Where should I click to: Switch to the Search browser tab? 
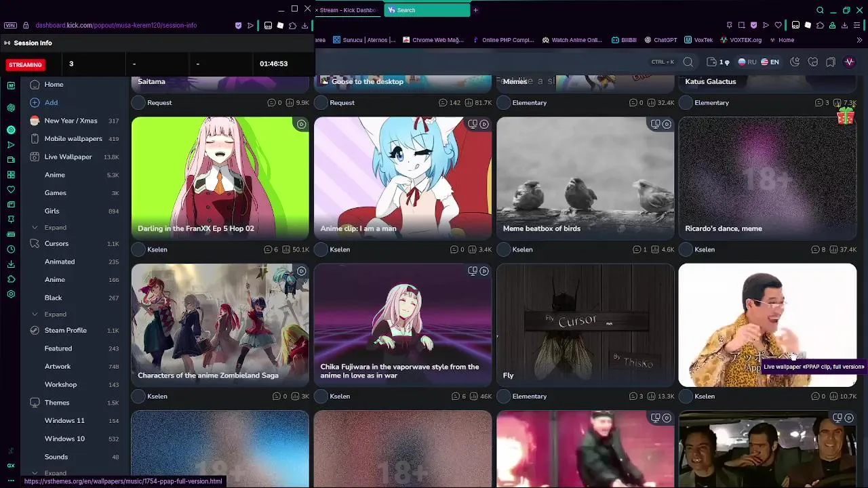[427, 10]
